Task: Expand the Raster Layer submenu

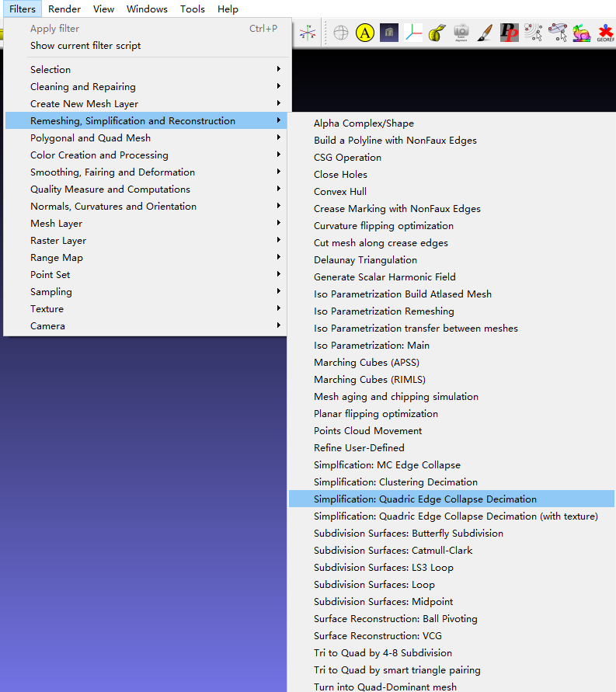Action: click(x=145, y=241)
